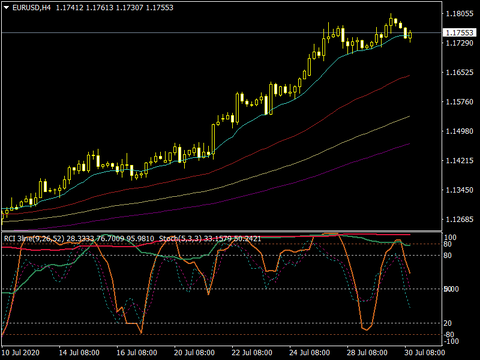
Task: Click the 20 level on the indicator scale
Action: [x=448, y=323]
